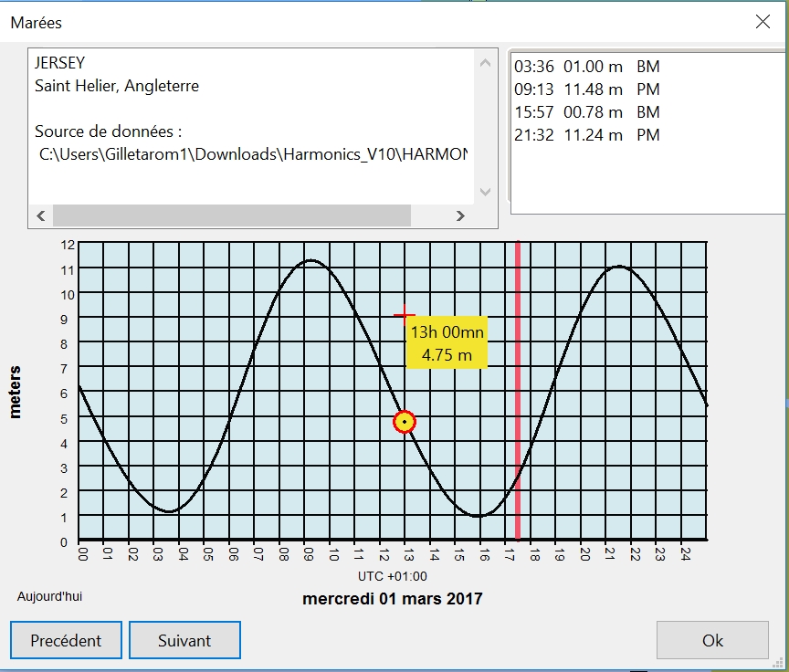Go to next day with Suivant

point(184,640)
